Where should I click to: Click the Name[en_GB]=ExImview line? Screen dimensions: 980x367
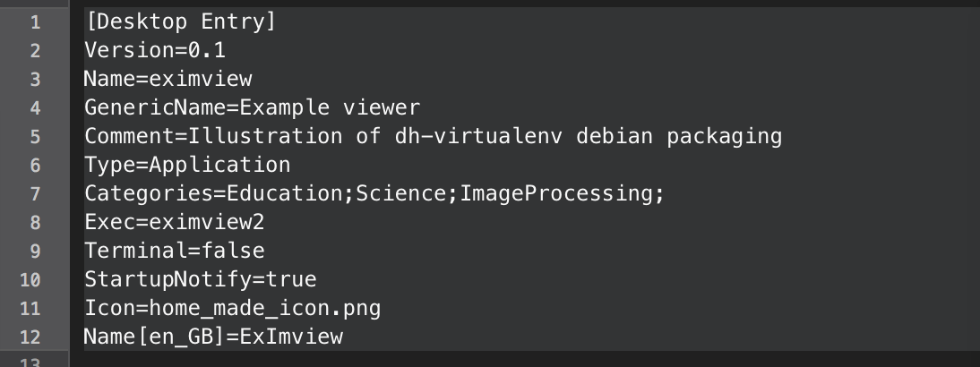pyautogui.click(x=213, y=337)
